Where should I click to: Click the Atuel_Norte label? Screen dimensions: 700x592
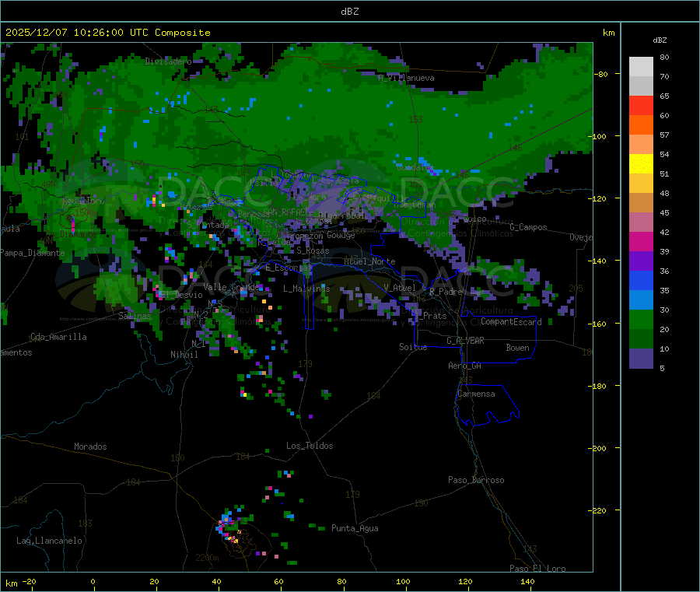coord(369,261)
